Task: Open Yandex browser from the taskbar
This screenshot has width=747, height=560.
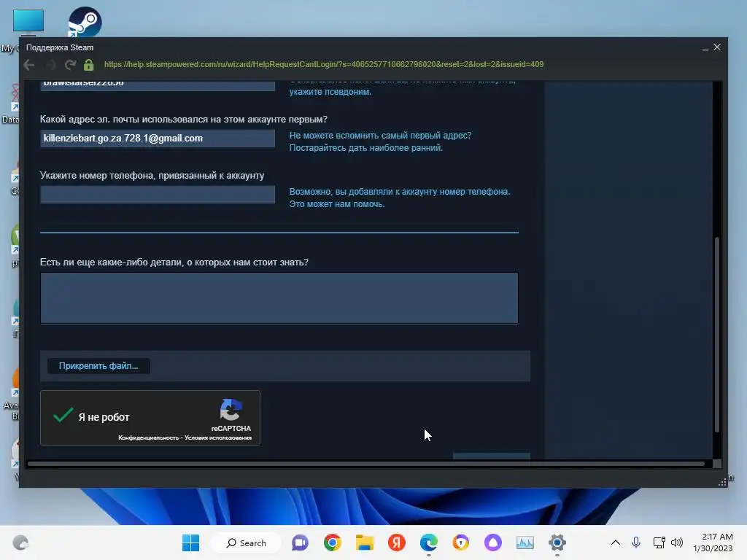Action: click(396, 542)
